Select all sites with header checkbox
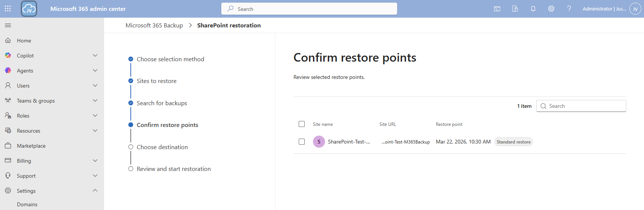The height and width of the screenshot is (210, 644). (302, 124)
